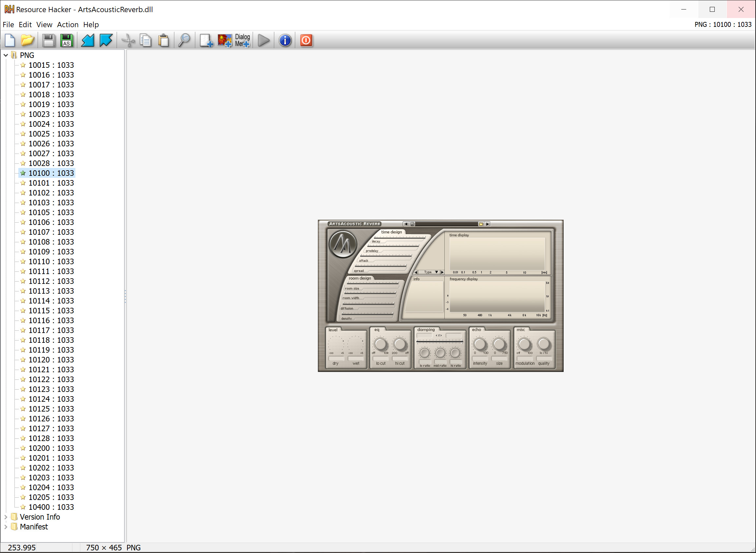Select resource 10200 : 1033
This screenshot has height=553, width=756.
[x=51, y=448]
